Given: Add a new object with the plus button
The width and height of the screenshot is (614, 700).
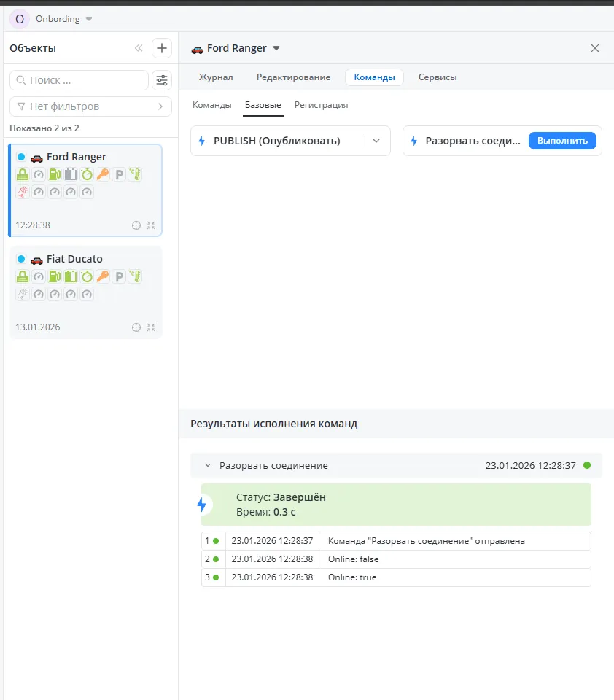Looking at the screenshot, I should 162,49.
